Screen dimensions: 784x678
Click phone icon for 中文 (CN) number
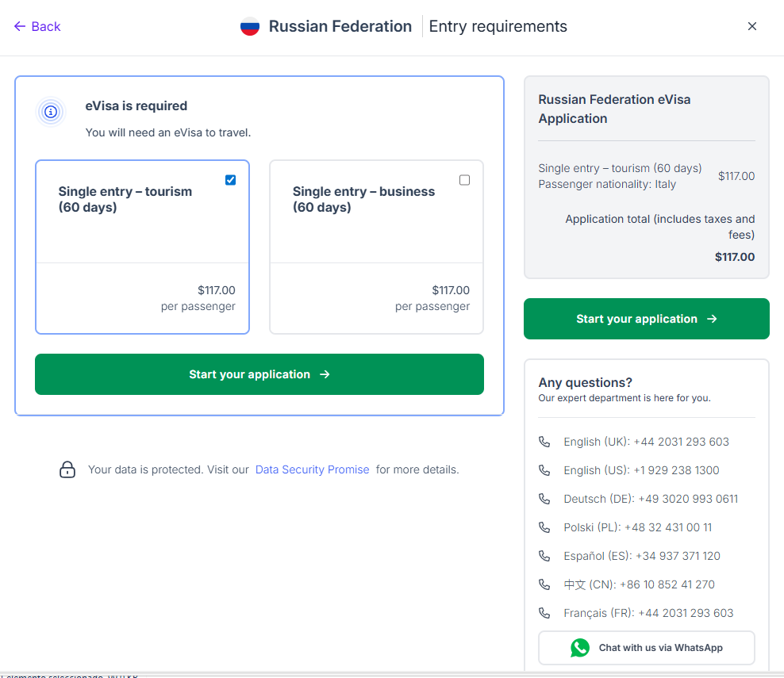pos(544,584)
